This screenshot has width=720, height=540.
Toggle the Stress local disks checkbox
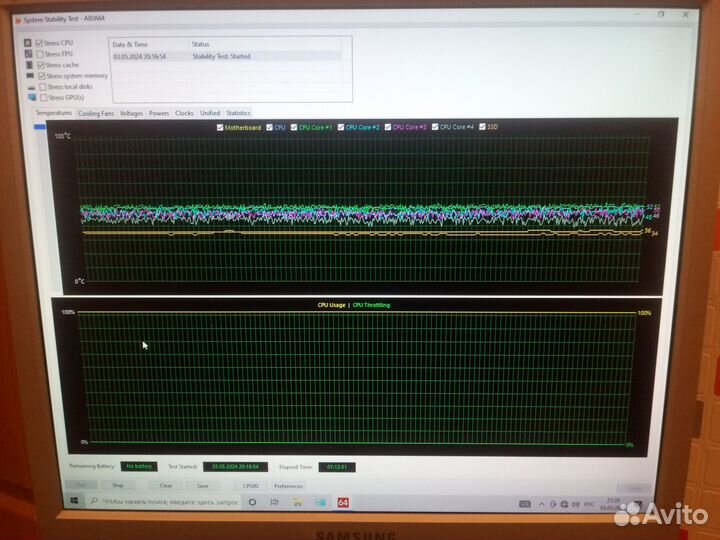(43, 87)
